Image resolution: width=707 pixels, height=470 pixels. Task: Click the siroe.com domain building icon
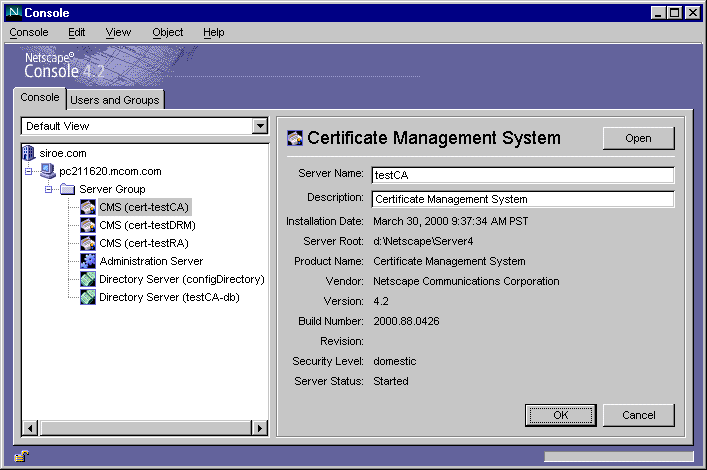point(27,153)
